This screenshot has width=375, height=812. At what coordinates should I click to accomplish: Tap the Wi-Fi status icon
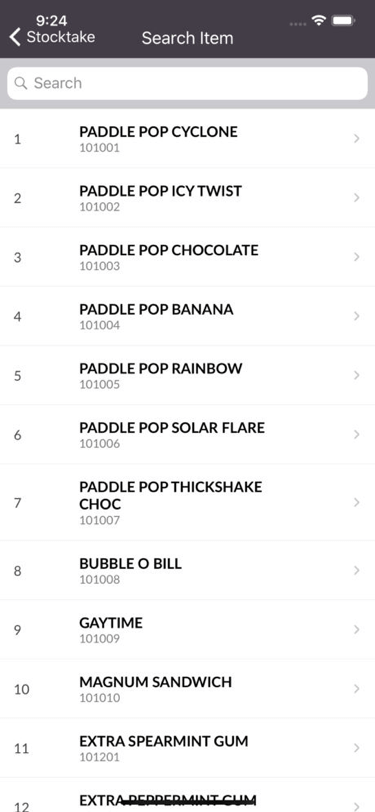[x=319, y=21]
